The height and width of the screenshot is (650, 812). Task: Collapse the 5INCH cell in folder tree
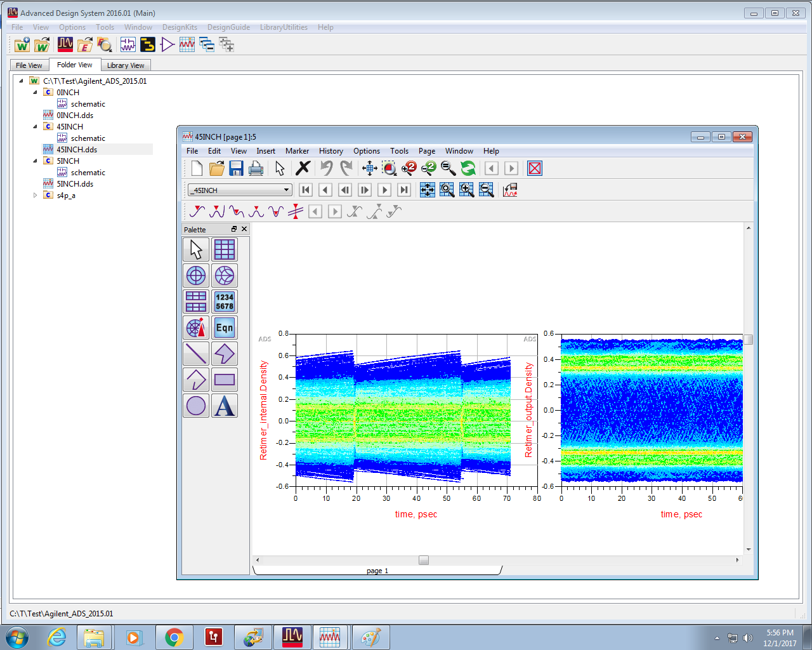36,161
